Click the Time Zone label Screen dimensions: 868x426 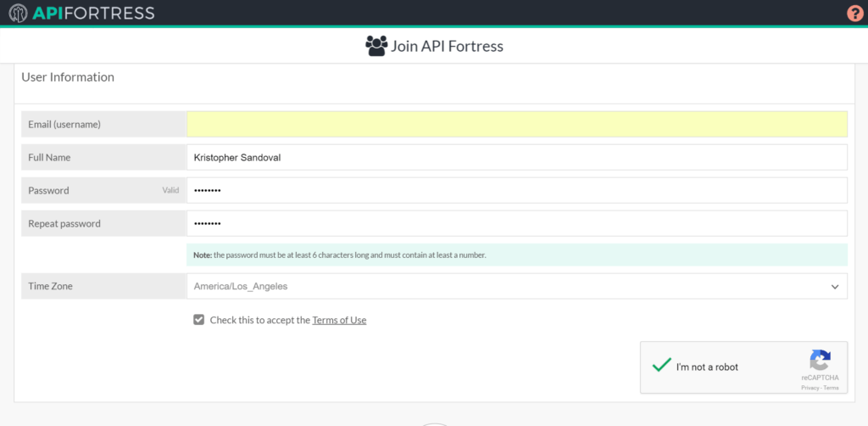coord(50,286)
